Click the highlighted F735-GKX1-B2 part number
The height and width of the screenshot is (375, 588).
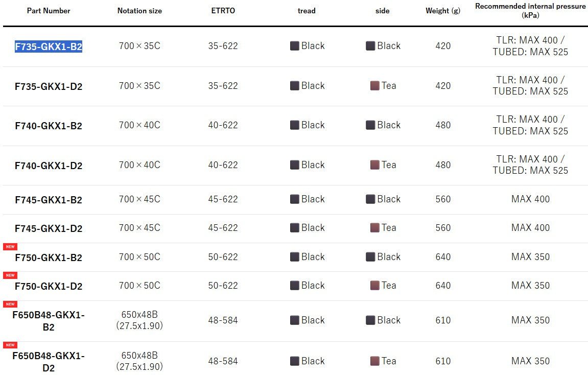[x=49, y=46]
